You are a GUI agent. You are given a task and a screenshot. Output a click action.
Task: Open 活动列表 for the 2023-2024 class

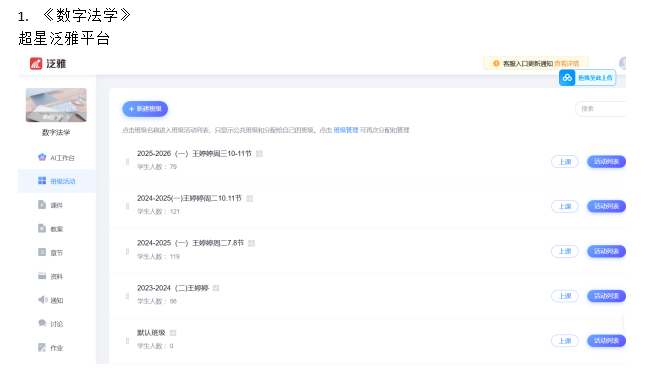click(606, 296)
